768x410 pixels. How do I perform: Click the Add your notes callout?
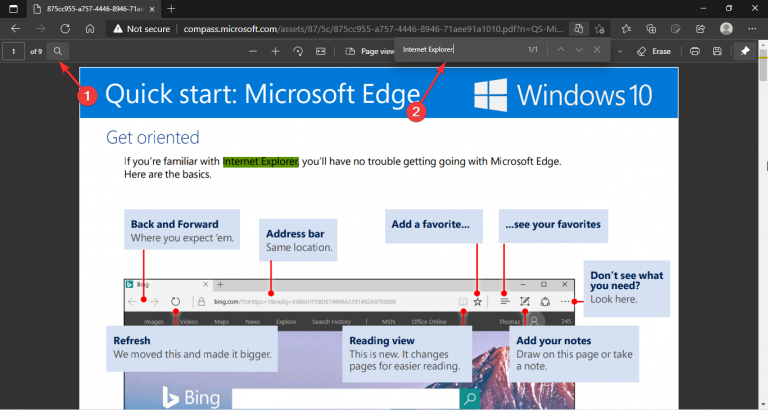pyautogui.click(x=574, y=354)
